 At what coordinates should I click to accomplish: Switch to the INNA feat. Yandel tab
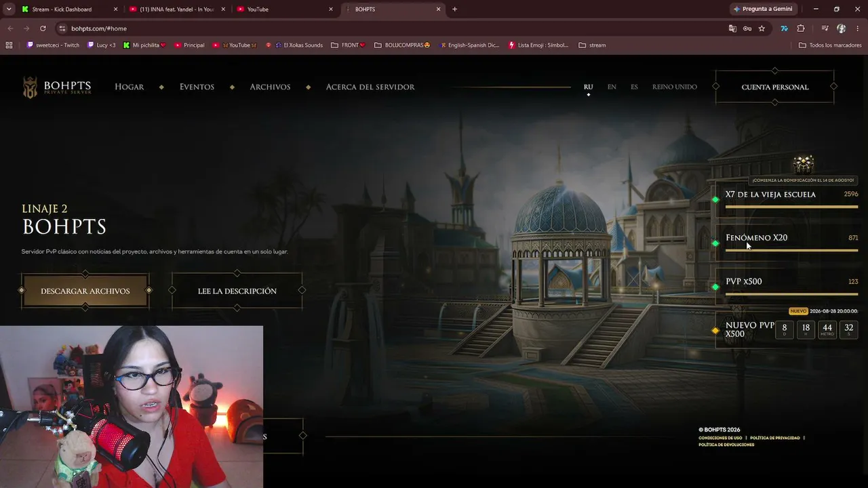coord(176,9)
